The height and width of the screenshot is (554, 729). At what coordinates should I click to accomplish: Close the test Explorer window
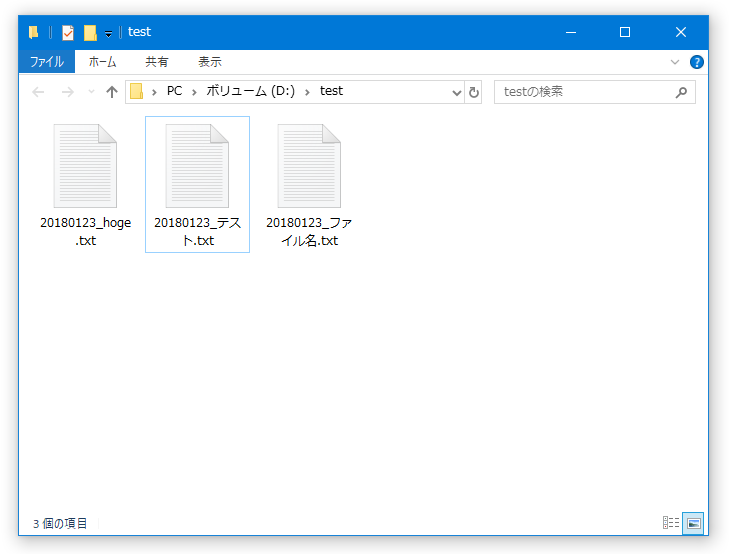point(681,33)
